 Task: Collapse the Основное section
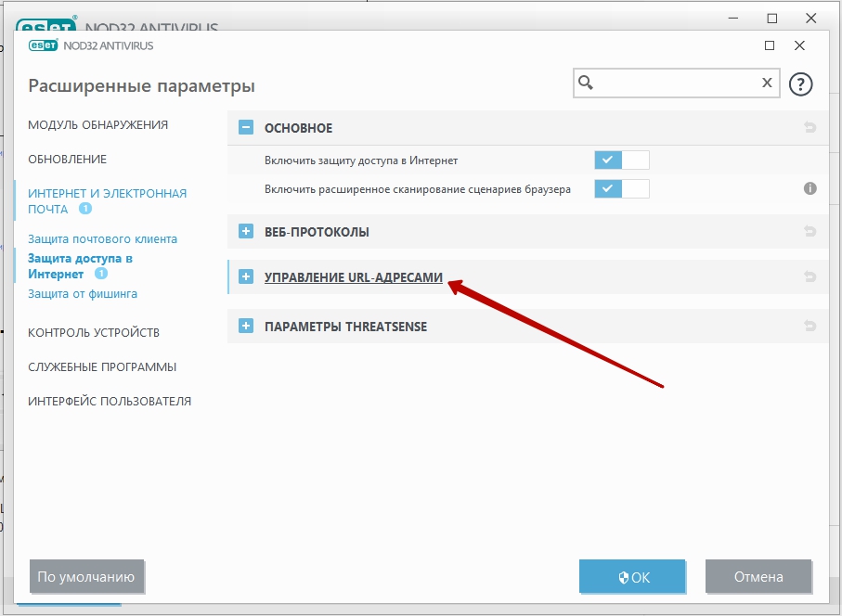(x=246, y=128)
